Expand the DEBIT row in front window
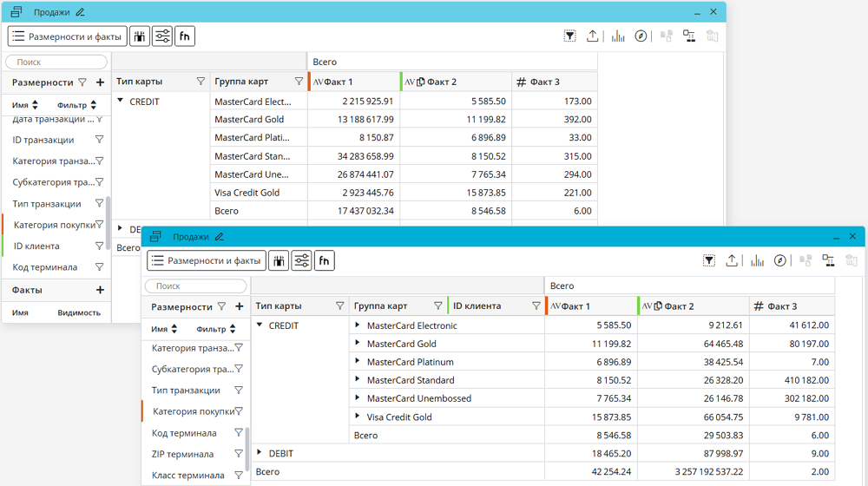 (260, 453)
